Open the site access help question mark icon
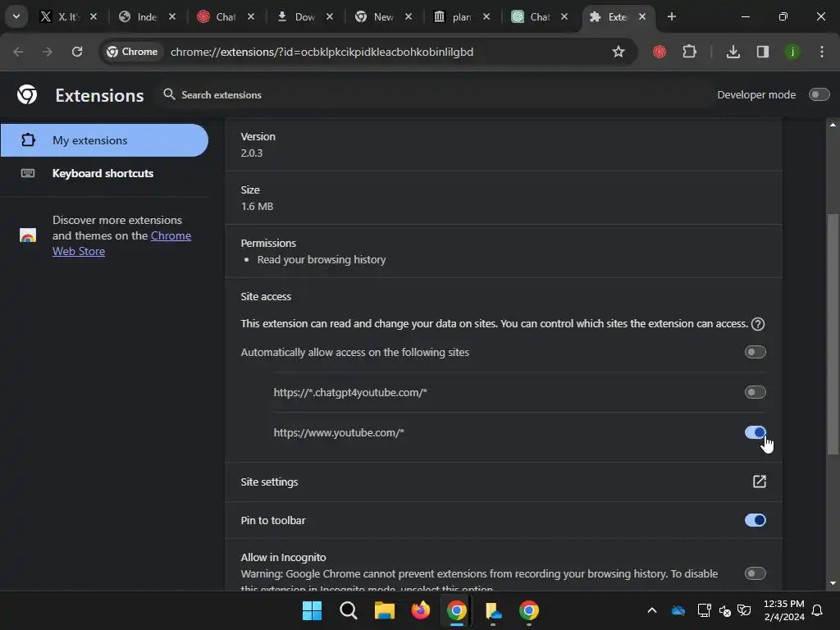 coord(757,323)
